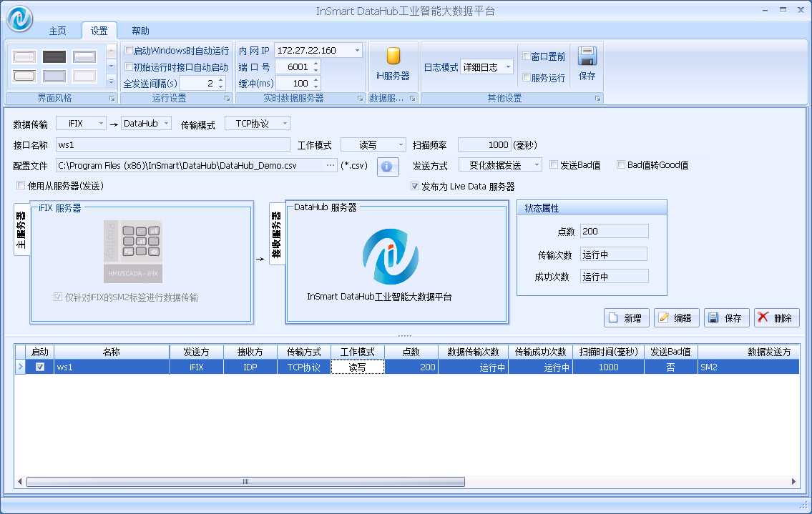812x514 pixels.
Task: Sort by the 点数 column header
Action: tap(411, 352)
